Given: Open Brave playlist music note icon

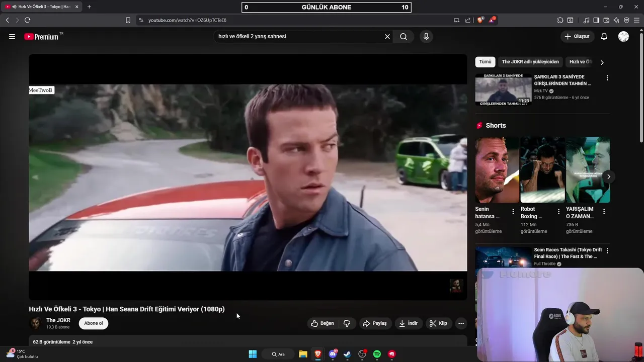Looking at the screenshot, I should point(586,20).
